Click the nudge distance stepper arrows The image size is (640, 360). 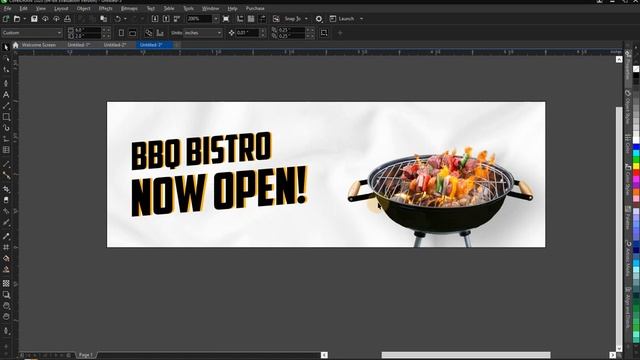(263, 33)
